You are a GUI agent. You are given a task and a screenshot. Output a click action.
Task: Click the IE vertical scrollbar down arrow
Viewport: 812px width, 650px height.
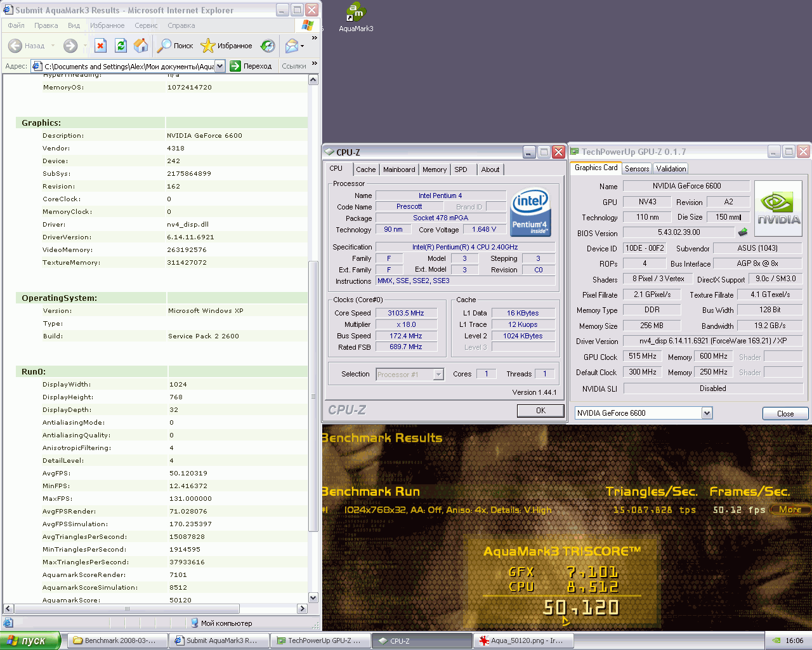(313, 597)
